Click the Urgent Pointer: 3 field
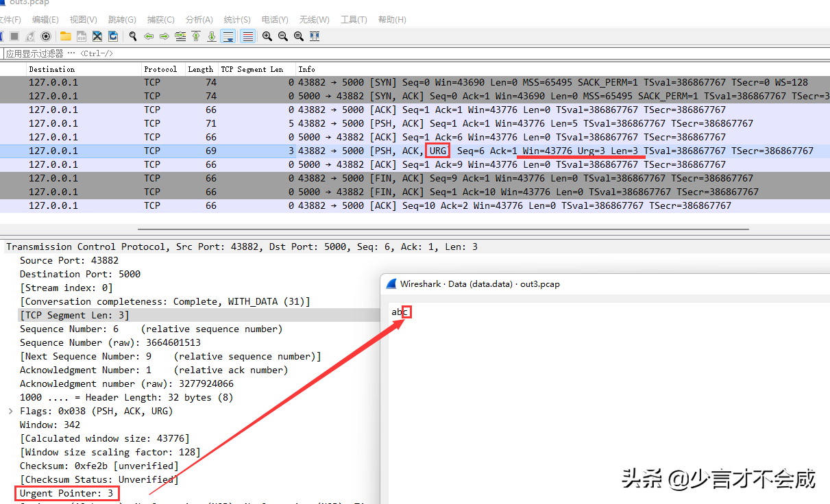This screenshot has width=830, height=504. (x=66, y=493)
